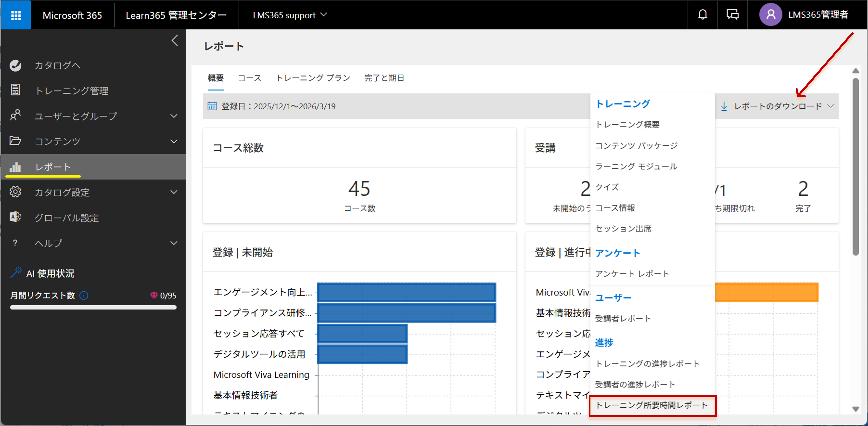Click the ヘルプ question mark icon
This screenshot has width=868, height=426.
(15, 243)
